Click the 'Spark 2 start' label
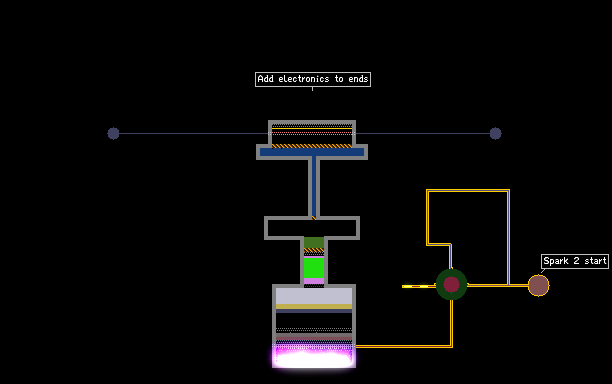612x384 pixels. [x=575, y=261]
